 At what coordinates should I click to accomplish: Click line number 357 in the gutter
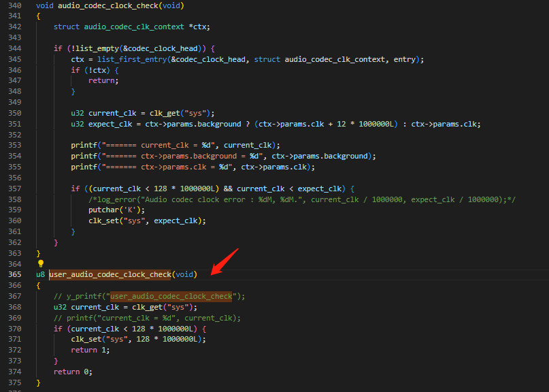tap(15, 189)
